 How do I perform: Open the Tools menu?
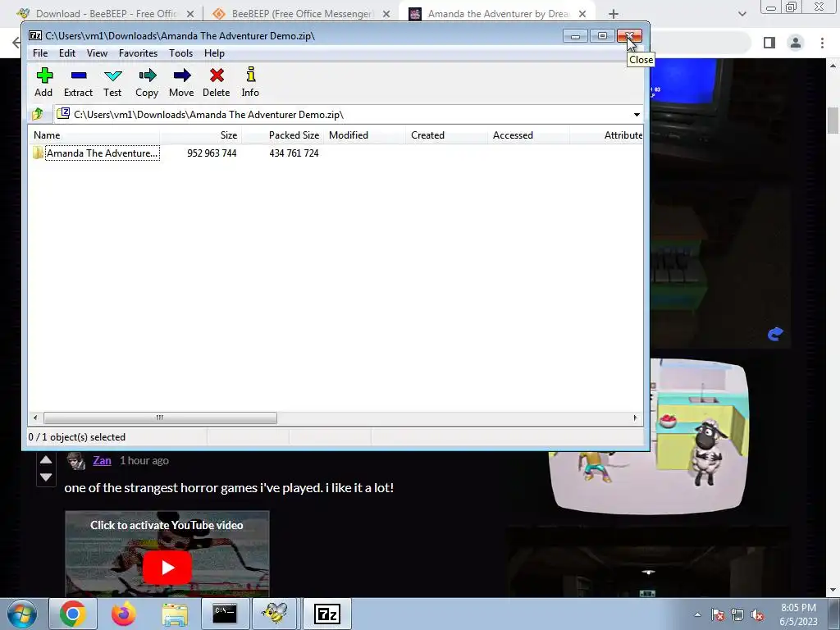[180, 53]
